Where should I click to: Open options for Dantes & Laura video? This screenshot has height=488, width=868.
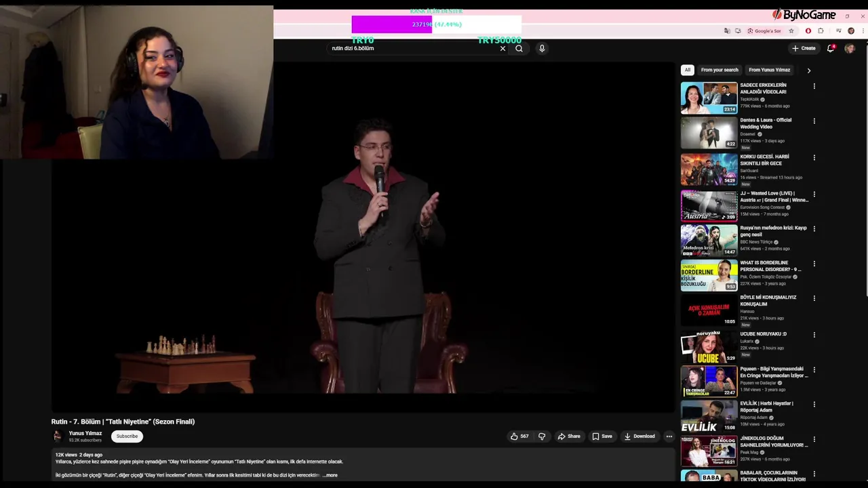click(x=814, y=121)
